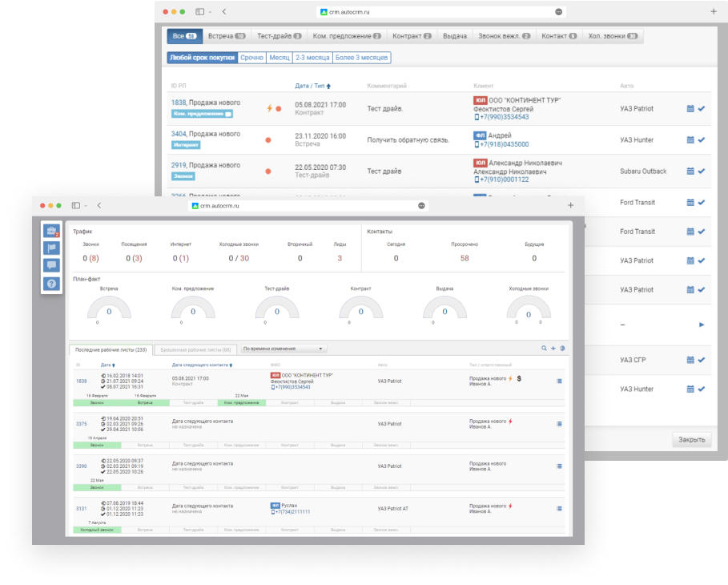
Task: Mark Subaru Outback task done with checkmark
Action: (x=702, y=171)
